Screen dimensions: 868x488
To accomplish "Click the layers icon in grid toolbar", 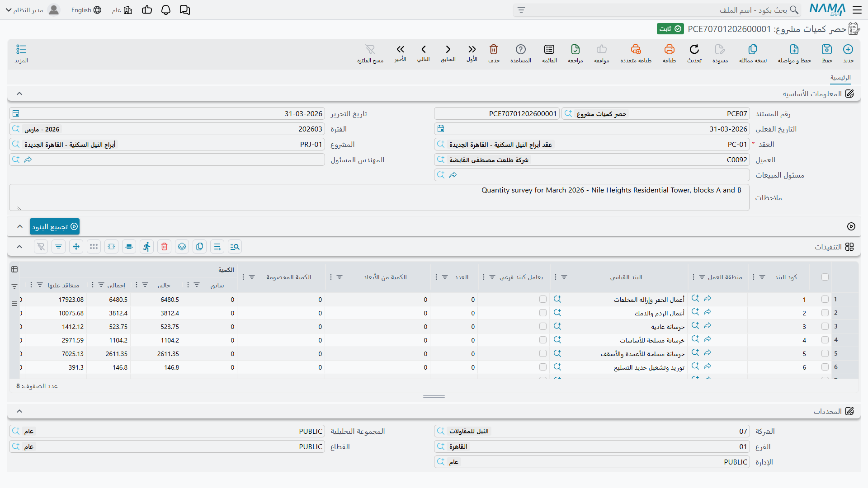I will click(x=182, y=247).
